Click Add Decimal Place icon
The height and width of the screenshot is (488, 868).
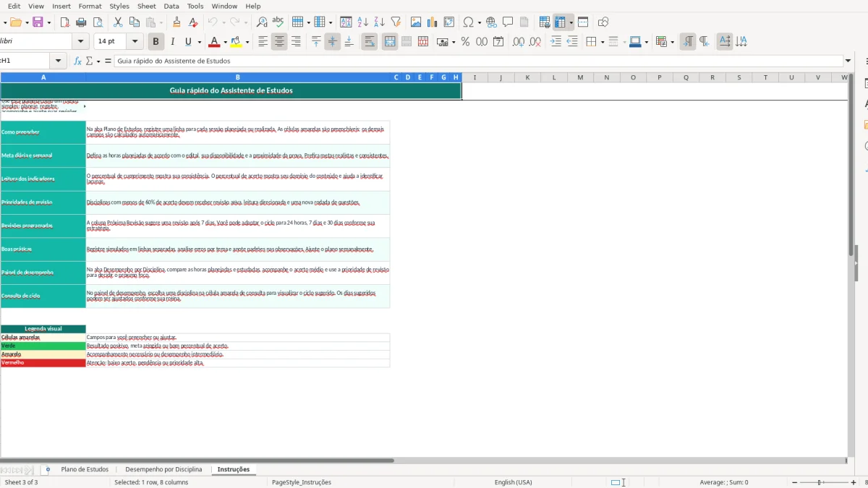519,42
